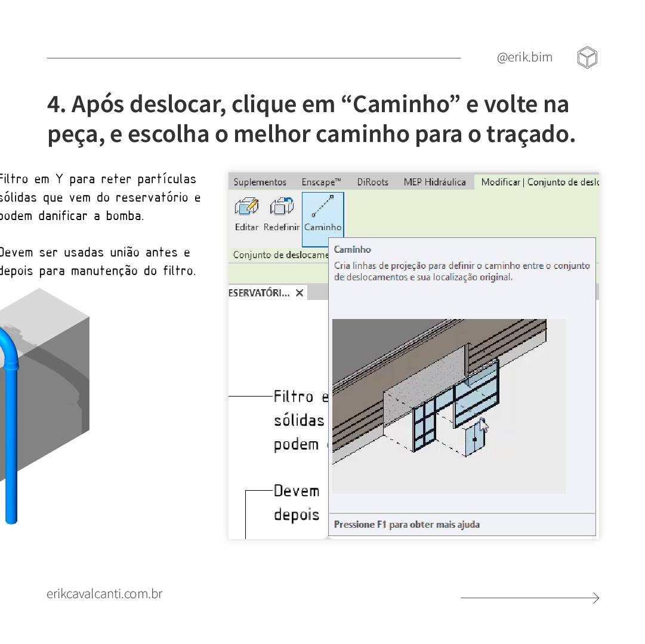
Task: Click the next-slide arrow at bottom right
Action: 530,598
